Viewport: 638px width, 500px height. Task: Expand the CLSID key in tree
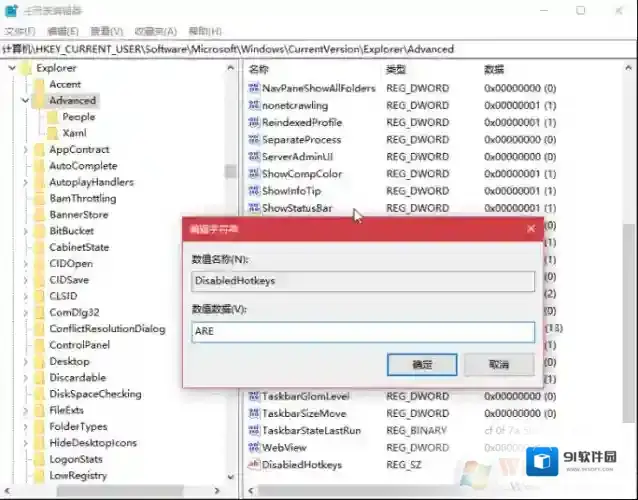(25, 296)
